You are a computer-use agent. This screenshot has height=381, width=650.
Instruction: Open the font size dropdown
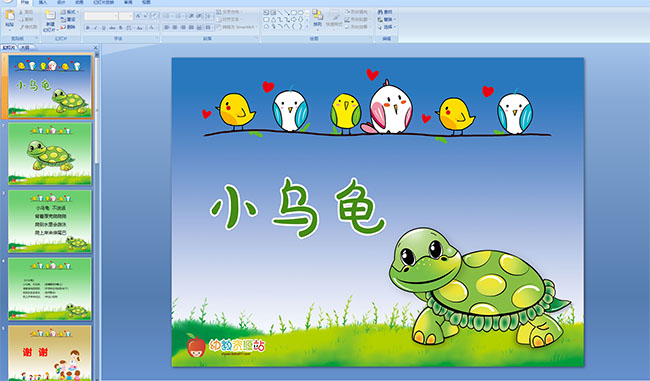pos(126,16)
